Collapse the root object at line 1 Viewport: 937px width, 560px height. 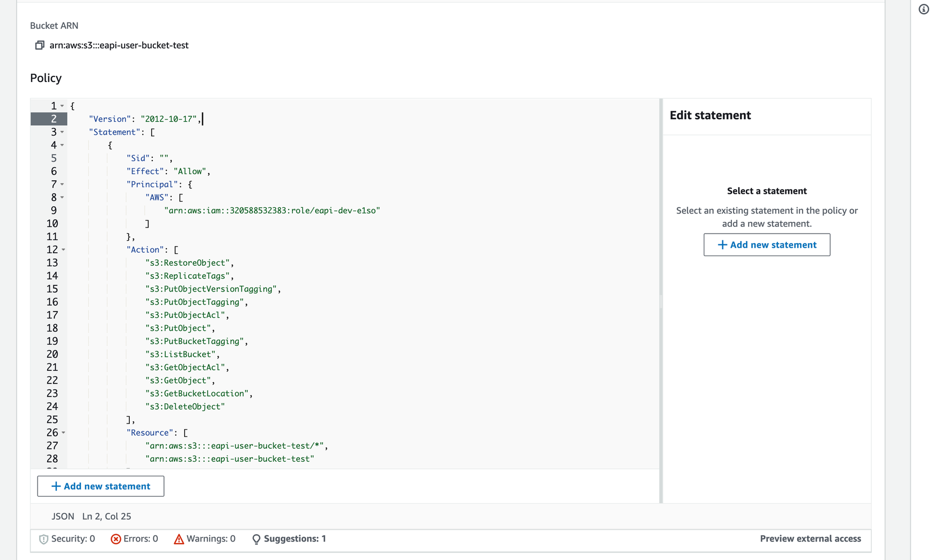62,106
